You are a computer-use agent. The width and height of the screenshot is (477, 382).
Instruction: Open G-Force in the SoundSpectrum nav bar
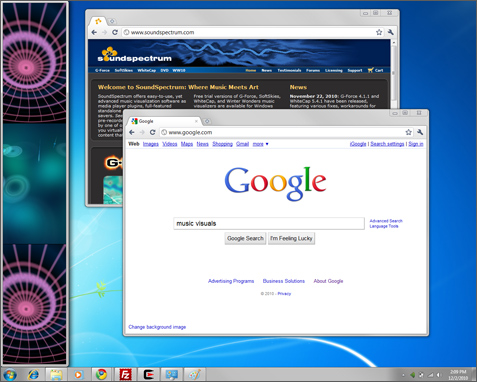coord(102,70)
